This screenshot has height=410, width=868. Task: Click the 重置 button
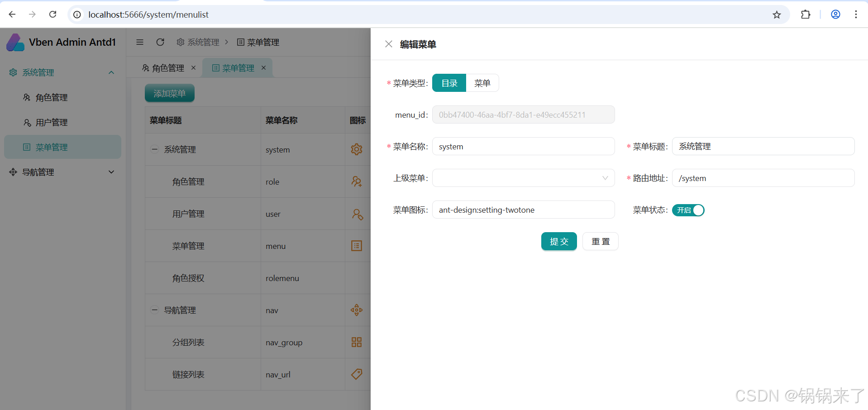pos(601,241)
